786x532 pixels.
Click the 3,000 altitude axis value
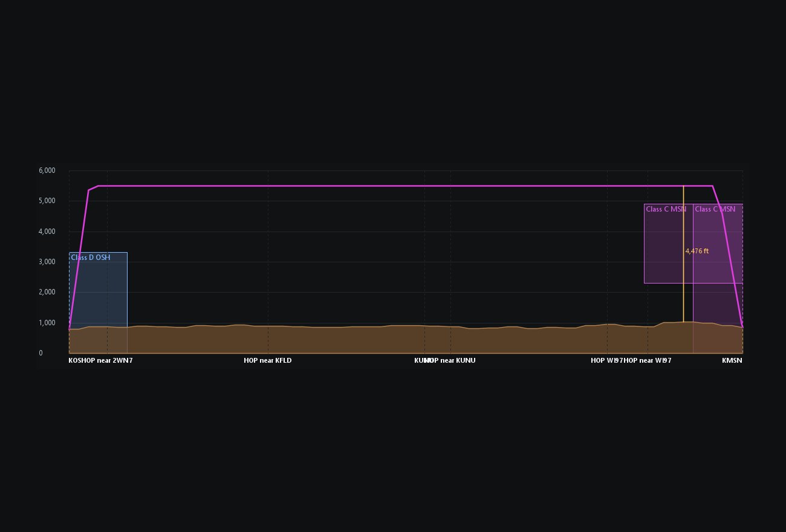47,262
